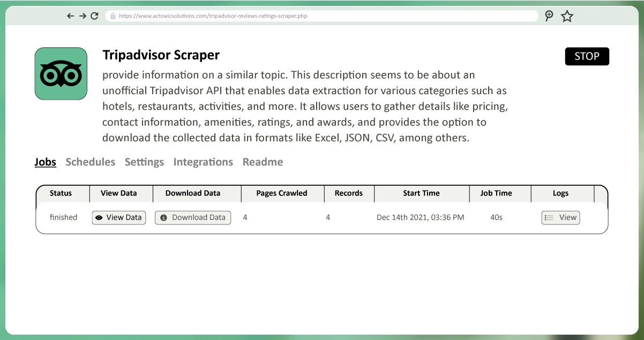Open the Jobs tab
This screenshot has height=340, width=644.
46,162
